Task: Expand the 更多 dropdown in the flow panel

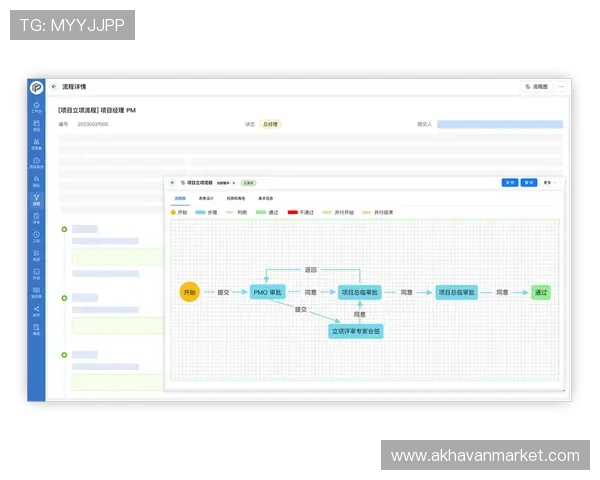Action: click(548, 183)
